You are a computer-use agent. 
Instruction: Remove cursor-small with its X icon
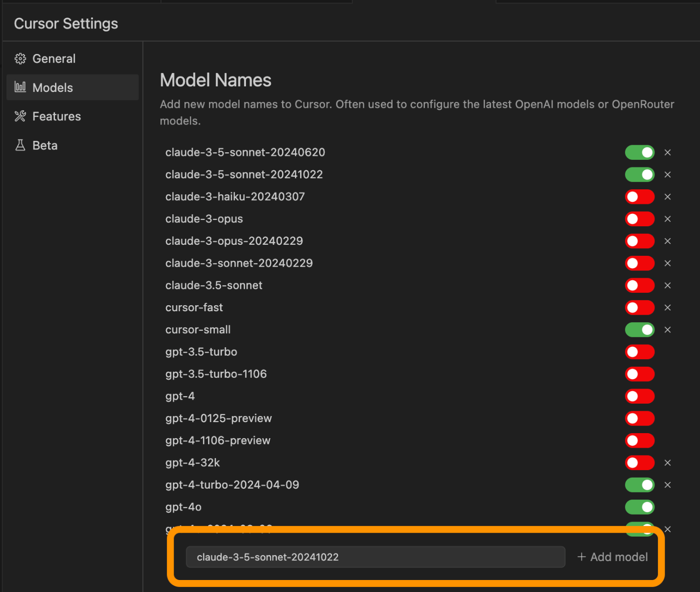[667, 330]
